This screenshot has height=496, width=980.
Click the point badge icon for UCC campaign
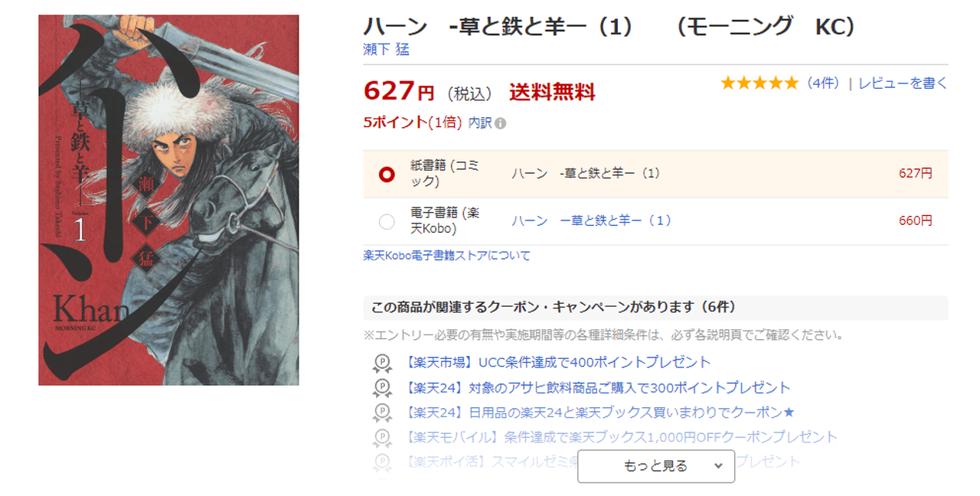(382, 362)
